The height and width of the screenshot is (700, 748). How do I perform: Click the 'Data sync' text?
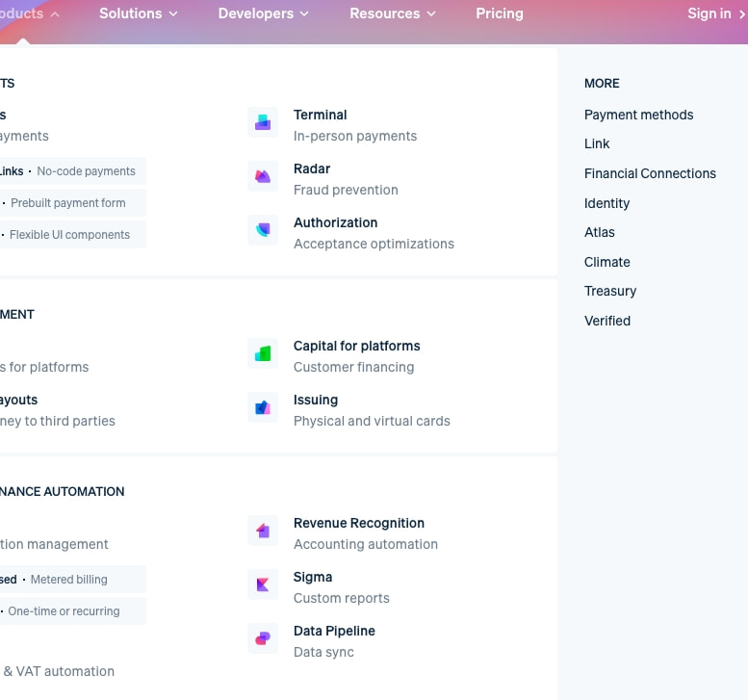pyautogui.click(x=323, y=652)
